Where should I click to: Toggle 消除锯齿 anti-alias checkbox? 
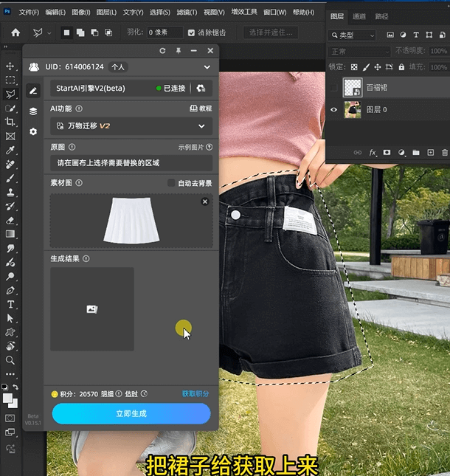tap(191, 32)
